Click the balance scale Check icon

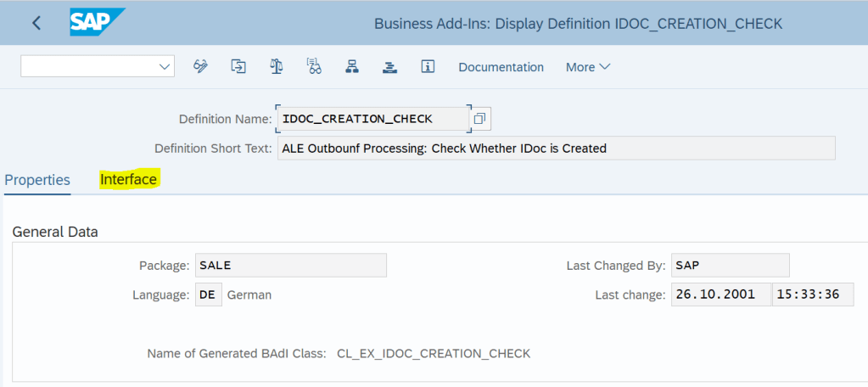(276, 66)
